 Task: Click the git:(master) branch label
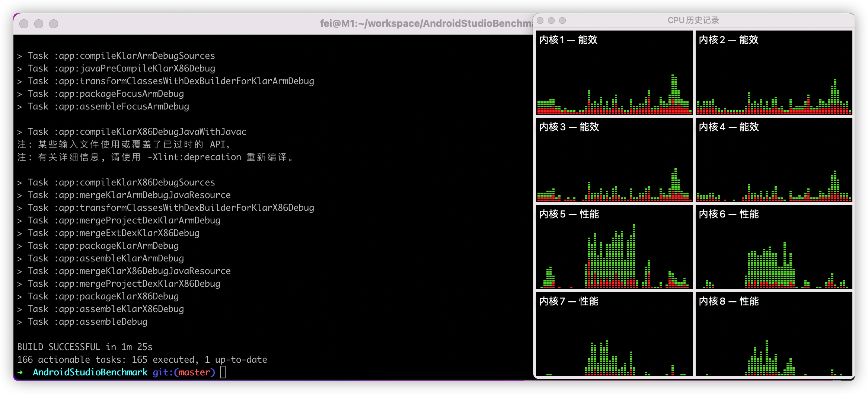click(184, 372)
